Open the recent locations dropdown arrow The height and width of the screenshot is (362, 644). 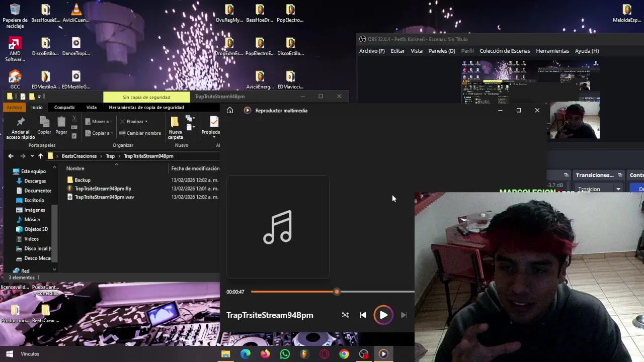(32, 156)
